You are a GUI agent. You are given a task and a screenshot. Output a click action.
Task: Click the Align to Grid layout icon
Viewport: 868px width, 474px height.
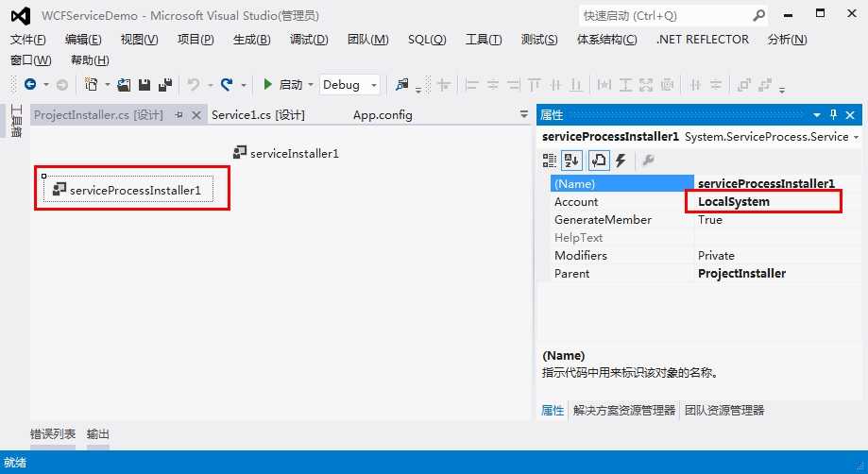[x=443, y=85]
